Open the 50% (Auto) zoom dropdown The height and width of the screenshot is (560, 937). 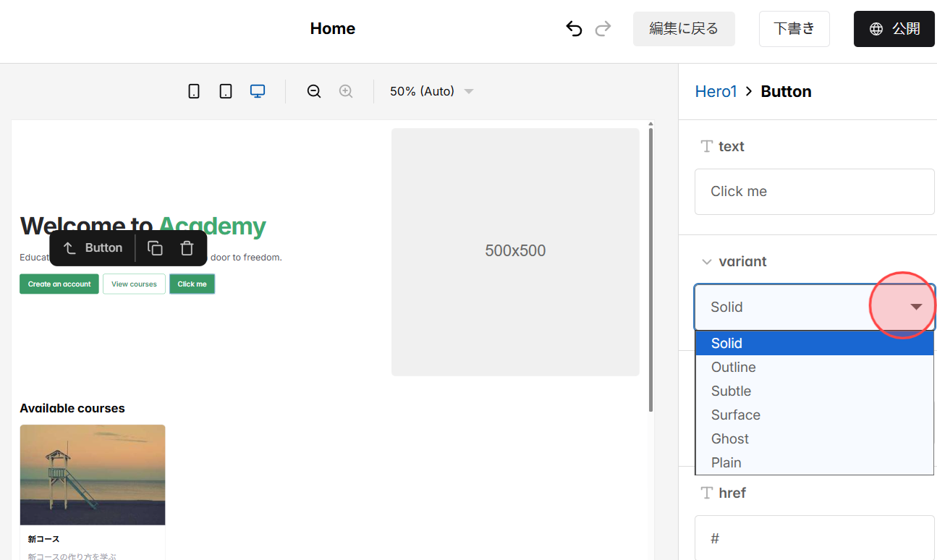pos(431,91)
